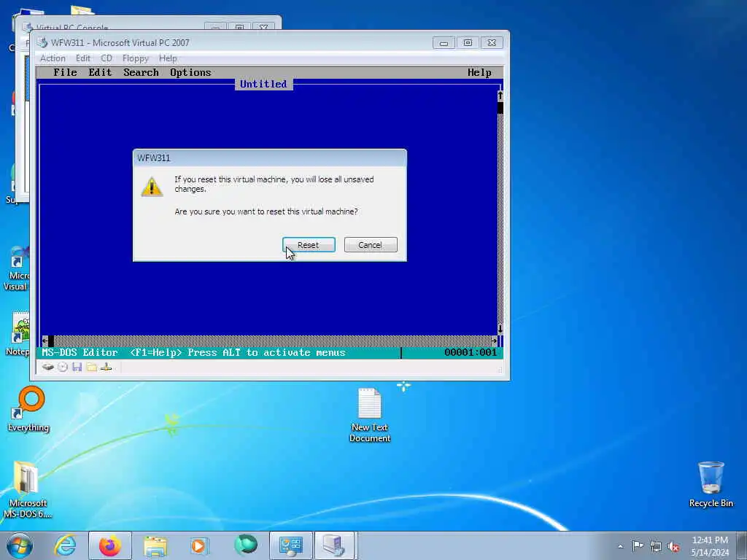
Task: Open the CD menu
Action: point(107,58)
